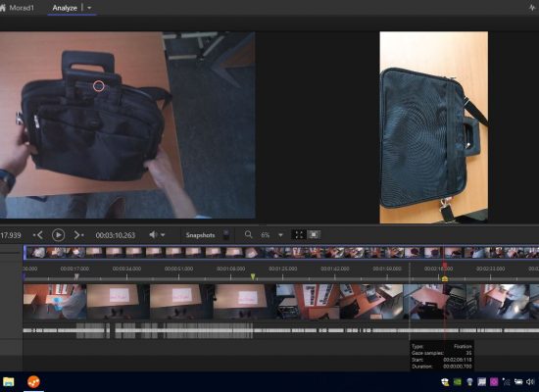
Task: Open the activity monitor icon at top right
Action: click(533, 8)
